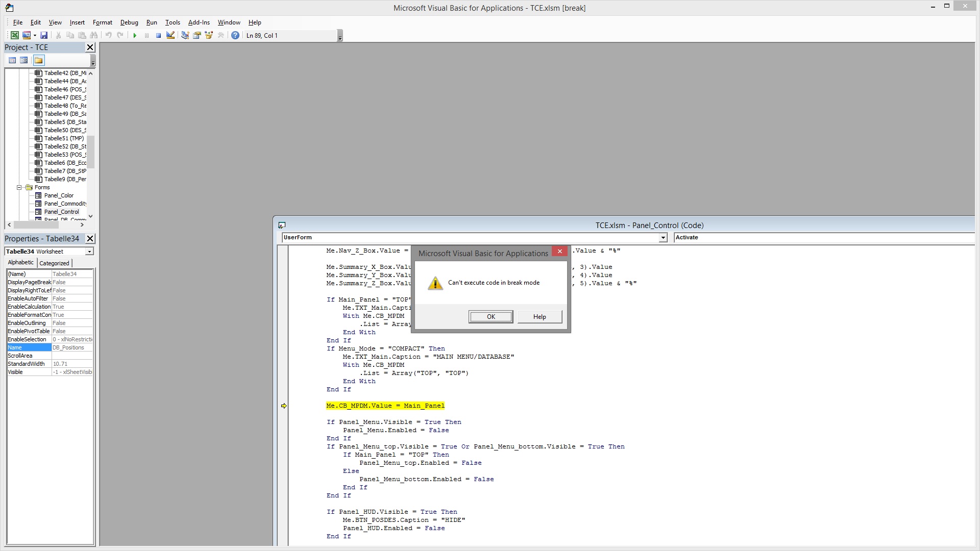Viewport: 980px width, 551px height.
Task: Click the Redo arrow icon
Action: click(120, 35)
